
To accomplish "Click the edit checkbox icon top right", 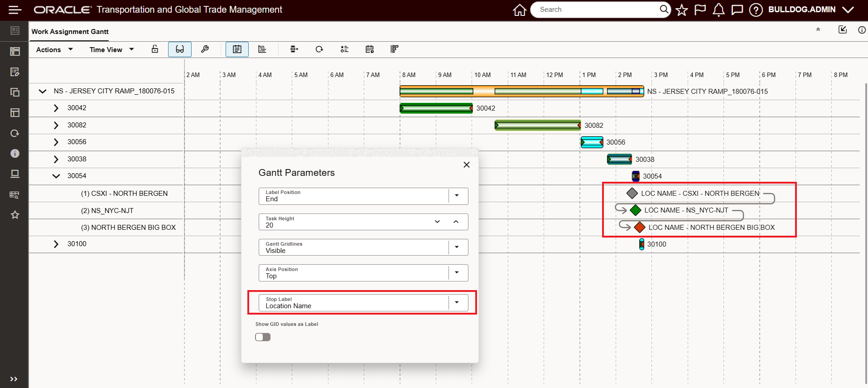I will pos(843,29).
